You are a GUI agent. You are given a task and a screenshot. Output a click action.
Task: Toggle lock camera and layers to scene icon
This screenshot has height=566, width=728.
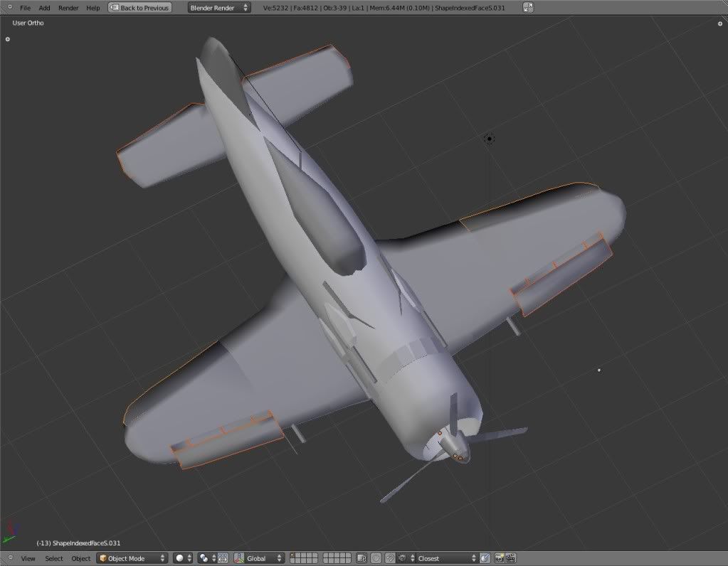[362, 558]
